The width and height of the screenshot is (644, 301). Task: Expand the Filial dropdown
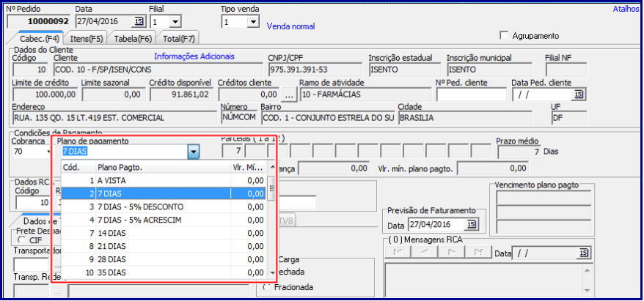pyautogui.click(x=175, y=21)
